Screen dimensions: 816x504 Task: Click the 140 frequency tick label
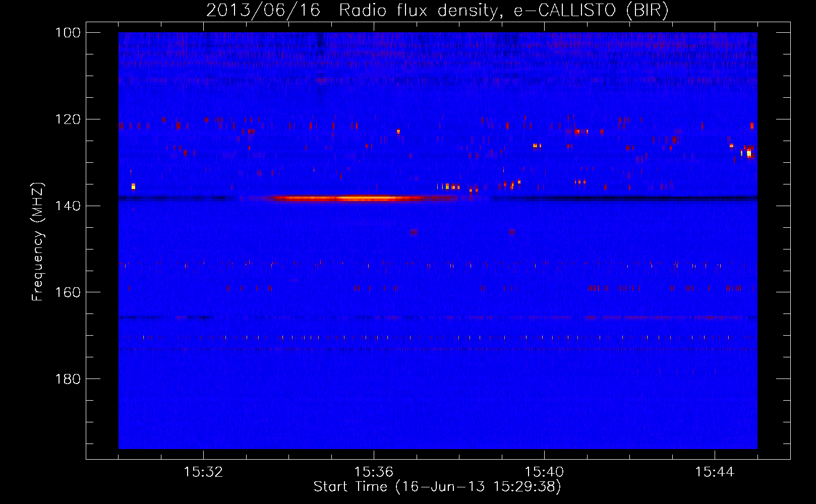[x=68, y=206]
